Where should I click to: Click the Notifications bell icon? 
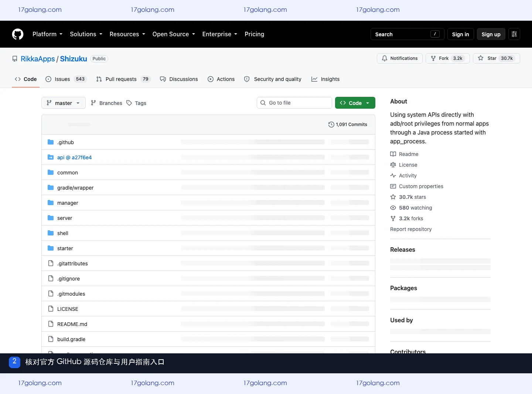click(385, 58)
